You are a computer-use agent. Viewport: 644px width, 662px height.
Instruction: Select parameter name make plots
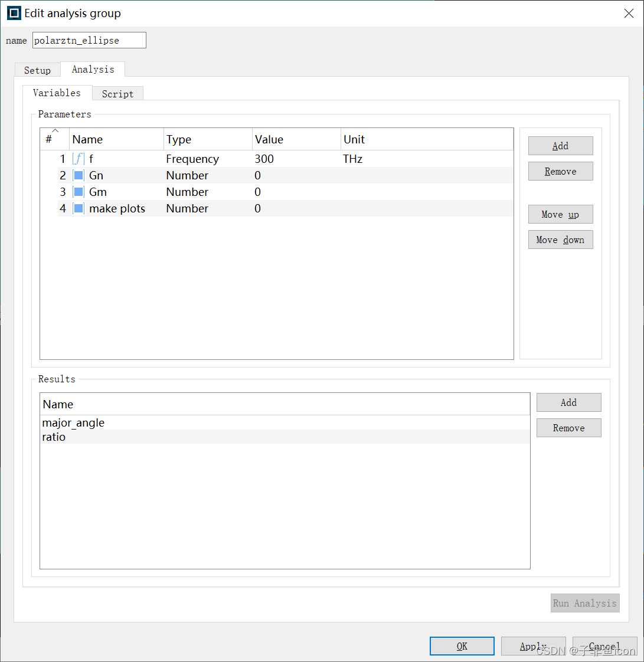click(x=117, y=208)
